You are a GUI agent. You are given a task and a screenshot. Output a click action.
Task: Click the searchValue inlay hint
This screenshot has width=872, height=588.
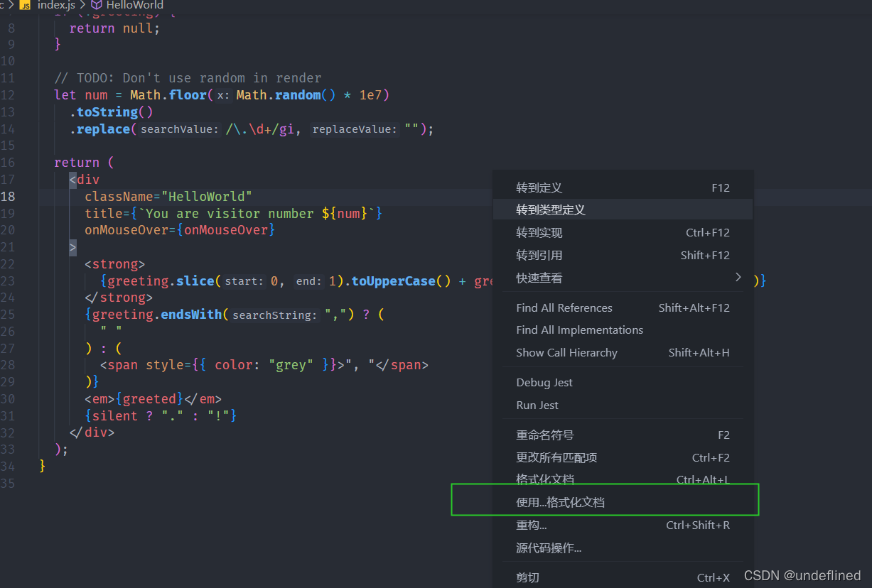pos(181,129)
